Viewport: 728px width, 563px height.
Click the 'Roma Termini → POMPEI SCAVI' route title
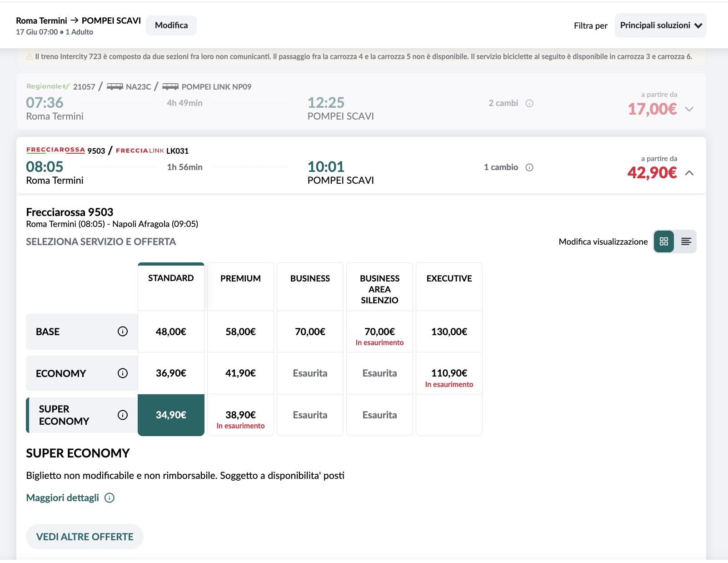[x=78, y=20]
